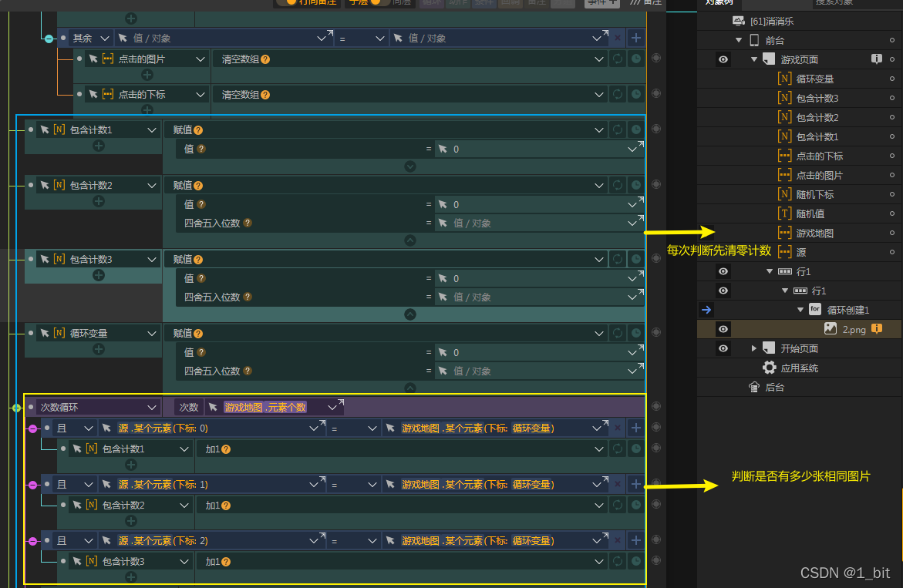
Task: Click the plus button on 源 下标 2 condition row
Action: 635,541
